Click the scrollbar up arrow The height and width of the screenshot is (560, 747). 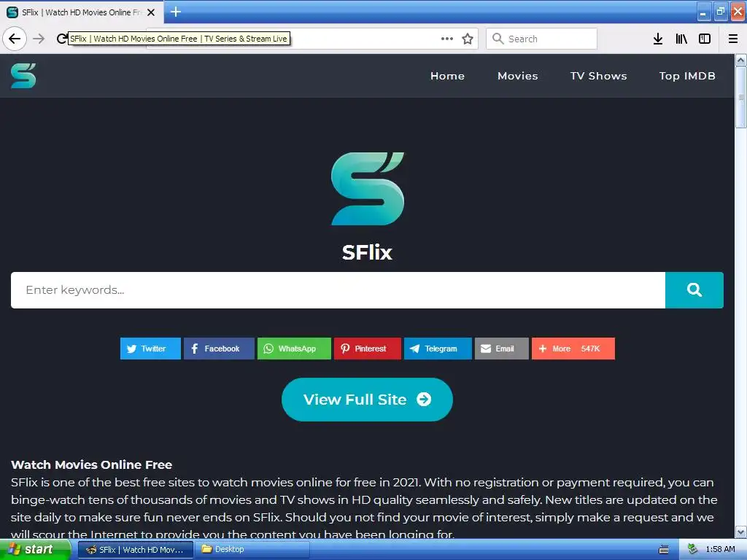[x=740, y=61]
